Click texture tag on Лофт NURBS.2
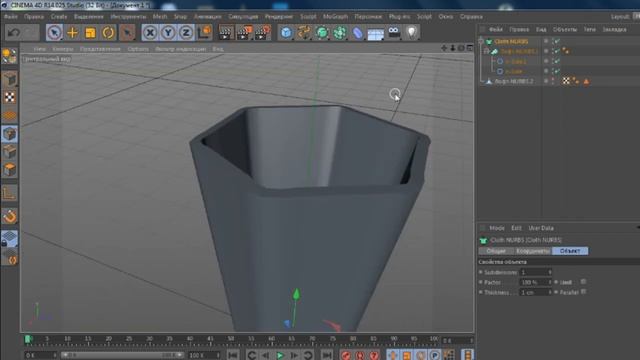Screen dimensions: 640x360 566,81
